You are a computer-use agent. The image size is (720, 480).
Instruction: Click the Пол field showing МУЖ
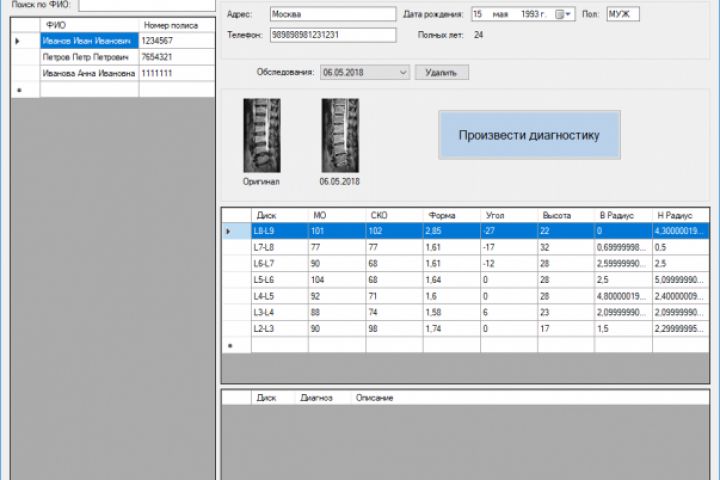(623, 14)
